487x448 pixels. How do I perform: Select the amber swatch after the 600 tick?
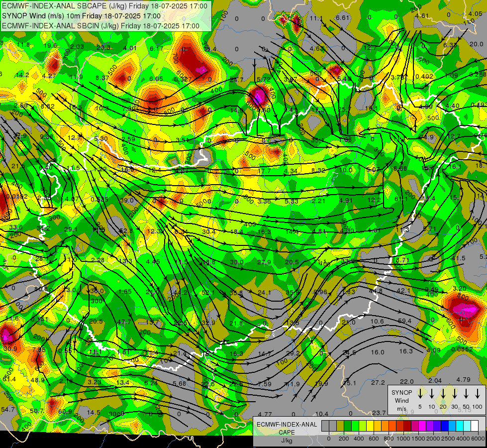pos(378,426)
